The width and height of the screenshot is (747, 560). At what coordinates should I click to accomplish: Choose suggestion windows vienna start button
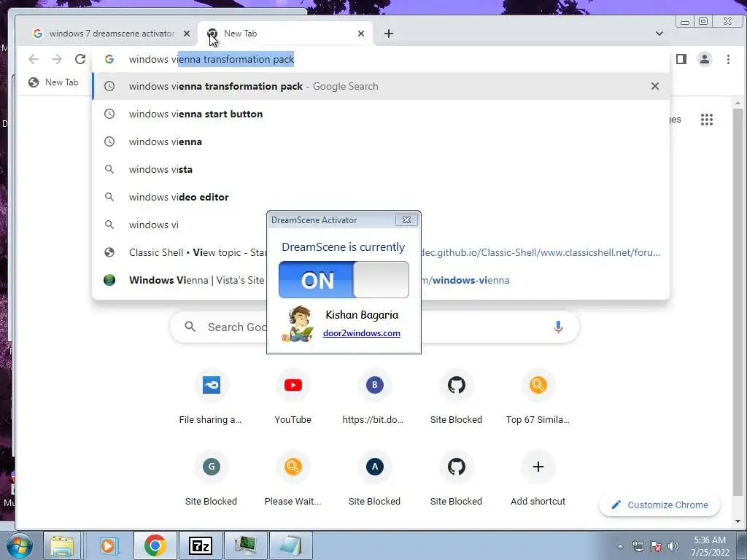pos(381,114)
